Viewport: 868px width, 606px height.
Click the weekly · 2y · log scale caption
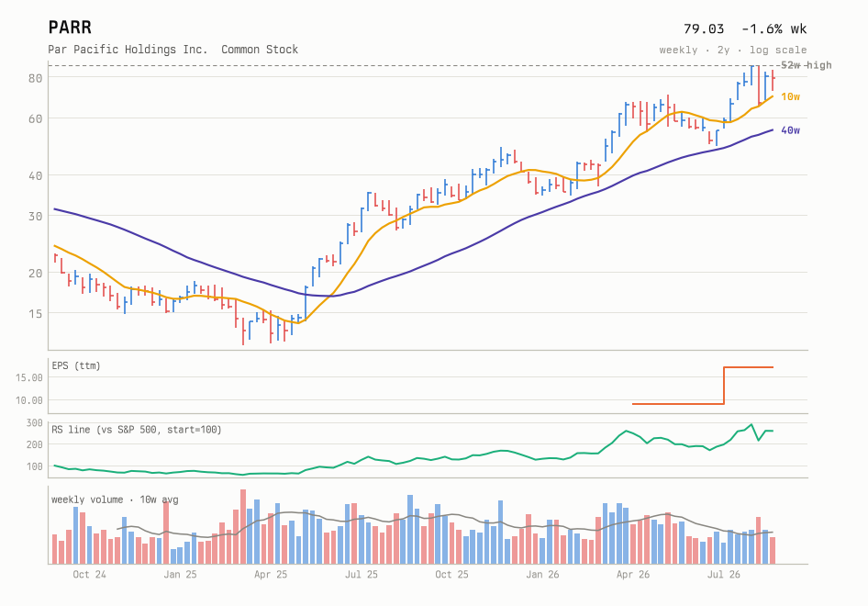pos(733,50)
